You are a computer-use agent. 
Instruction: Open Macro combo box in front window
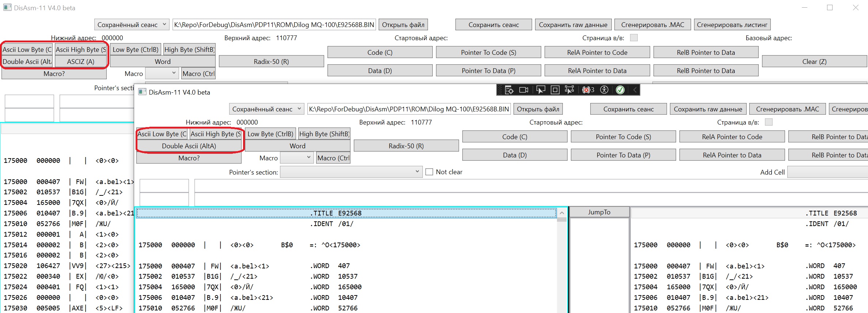(x=296, y=158)
